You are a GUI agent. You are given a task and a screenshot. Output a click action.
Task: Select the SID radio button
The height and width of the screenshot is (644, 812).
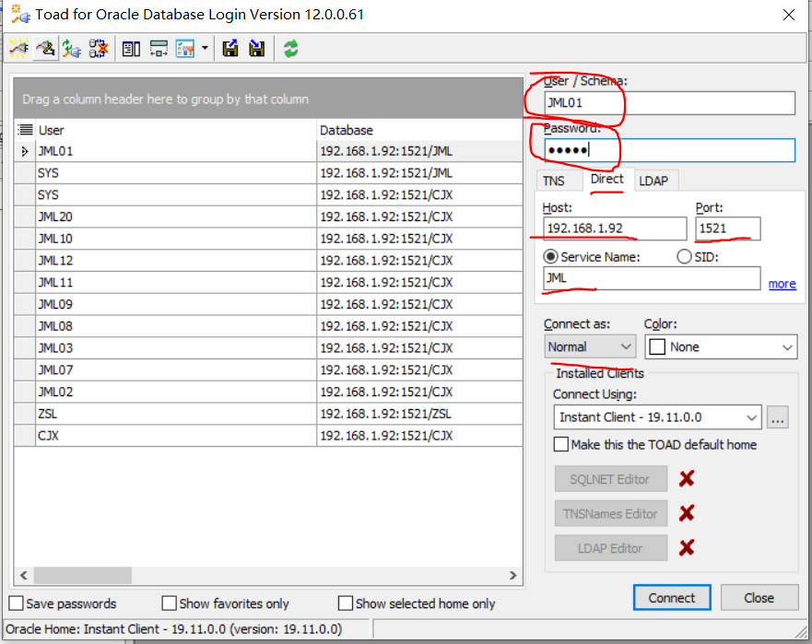coord(685,257)
